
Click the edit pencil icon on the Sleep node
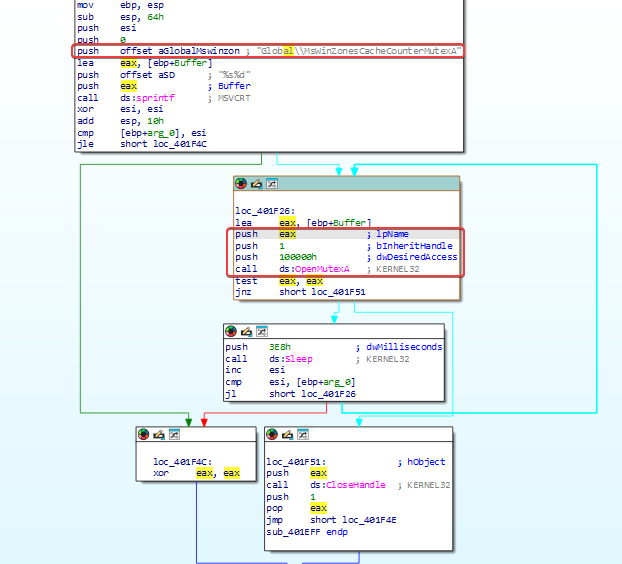pos(246,331)
